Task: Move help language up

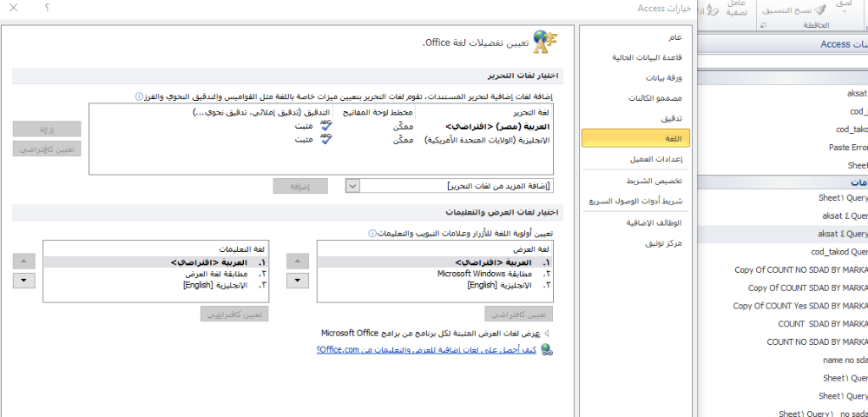Action: [x=23, y=261]
